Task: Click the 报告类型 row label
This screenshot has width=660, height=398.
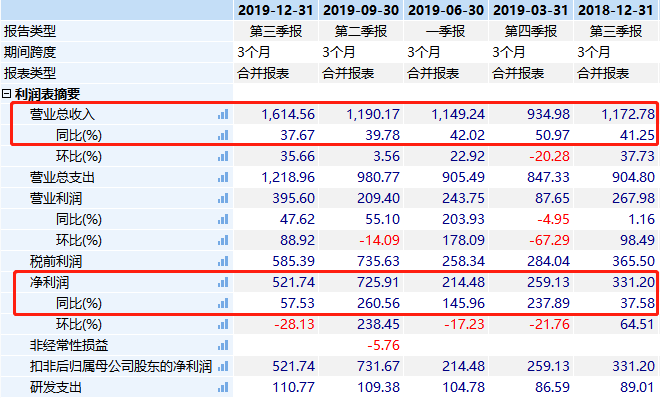Action: (x=30, y=31)
